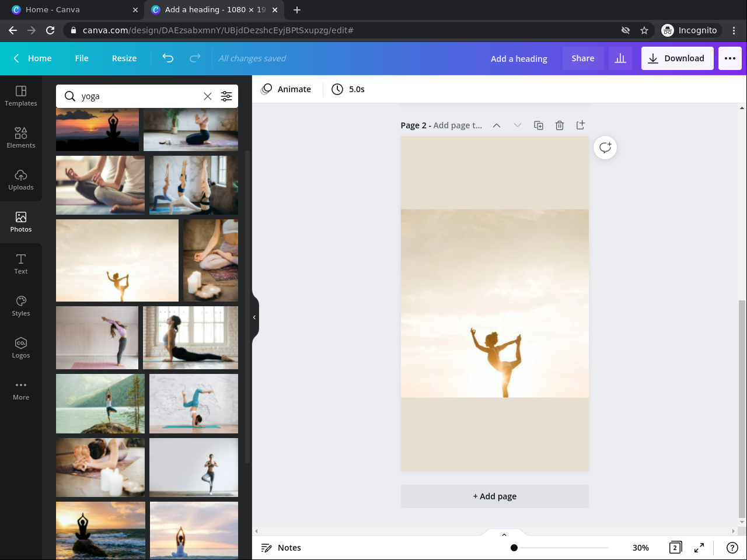The height and width of the screenshot is (560, 747).
Task: Open the Uploads sidebar panel
Action: tap(21, 180)
